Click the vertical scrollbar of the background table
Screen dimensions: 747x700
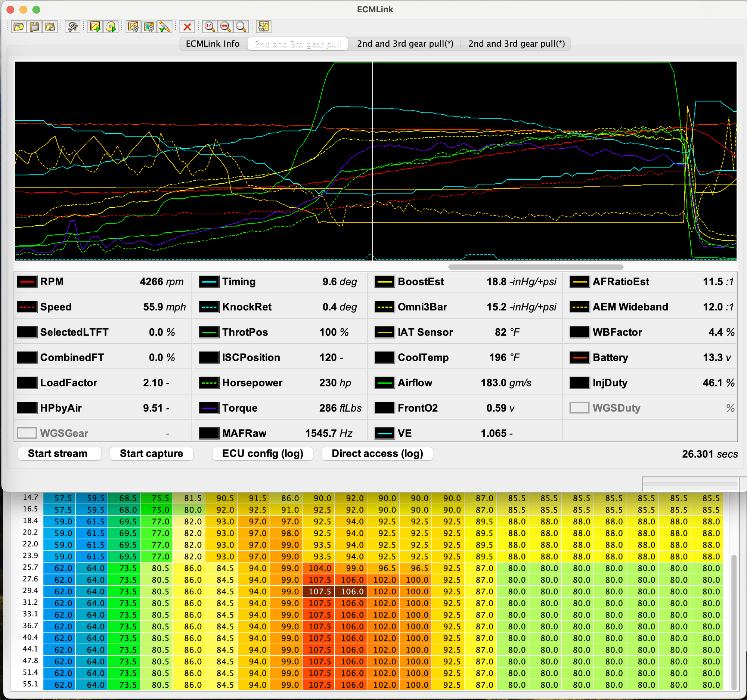(x=734, y=622)
